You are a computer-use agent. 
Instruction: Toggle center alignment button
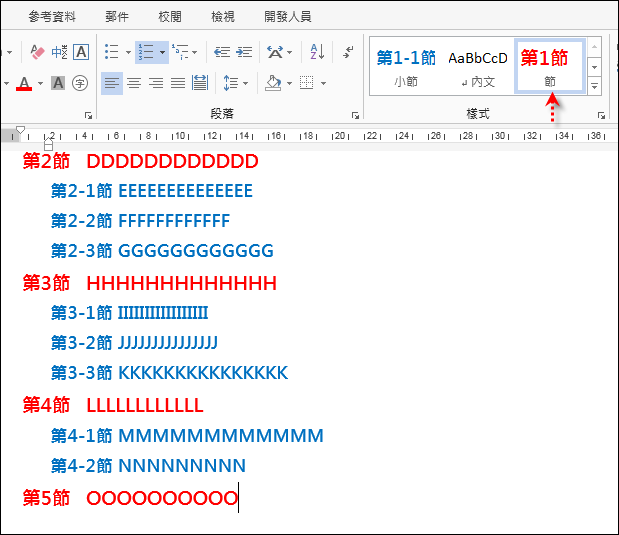click(x=134, y=83)
